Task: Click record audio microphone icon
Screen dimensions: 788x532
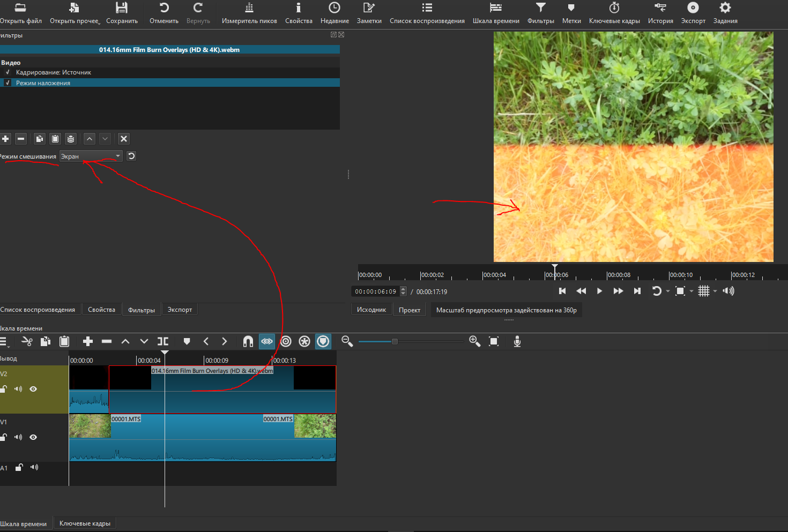Action: (517, 341)
